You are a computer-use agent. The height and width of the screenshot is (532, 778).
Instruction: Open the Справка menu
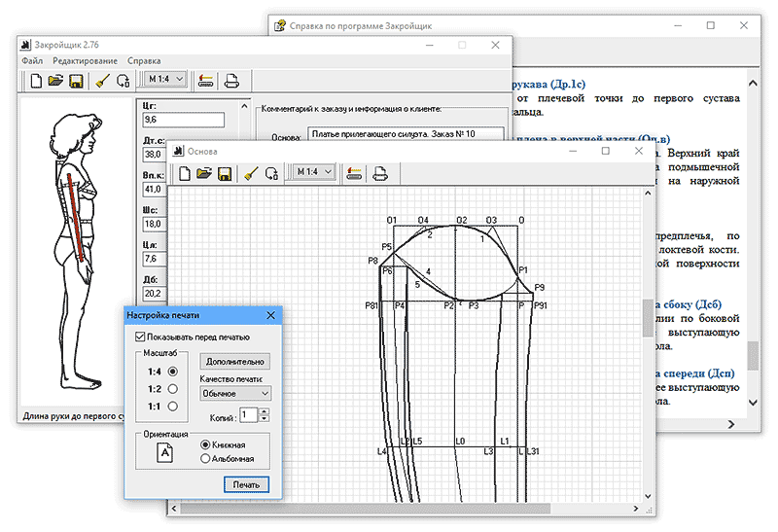point(144,61)
